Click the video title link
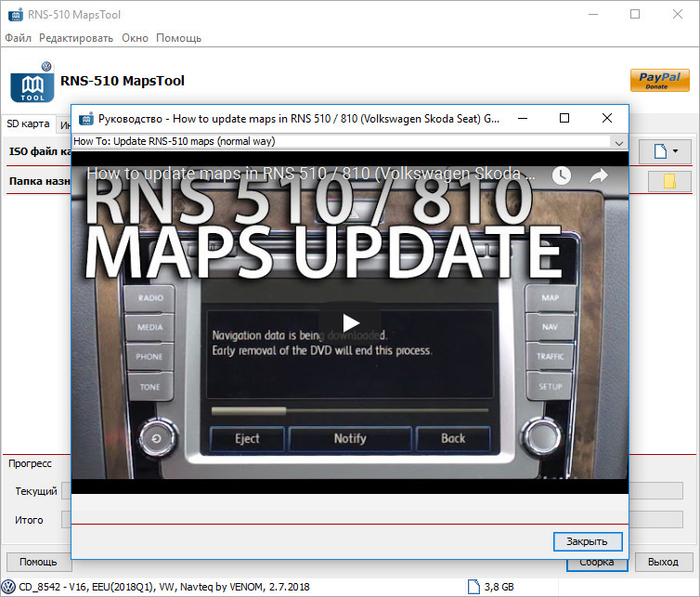Screen dimensions: 700x597 coord(311,174)
